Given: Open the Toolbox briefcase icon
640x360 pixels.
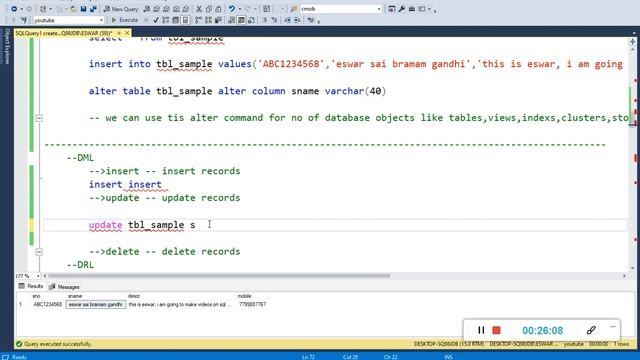Looking at the screenshot, I should click(x=412, y=9).
